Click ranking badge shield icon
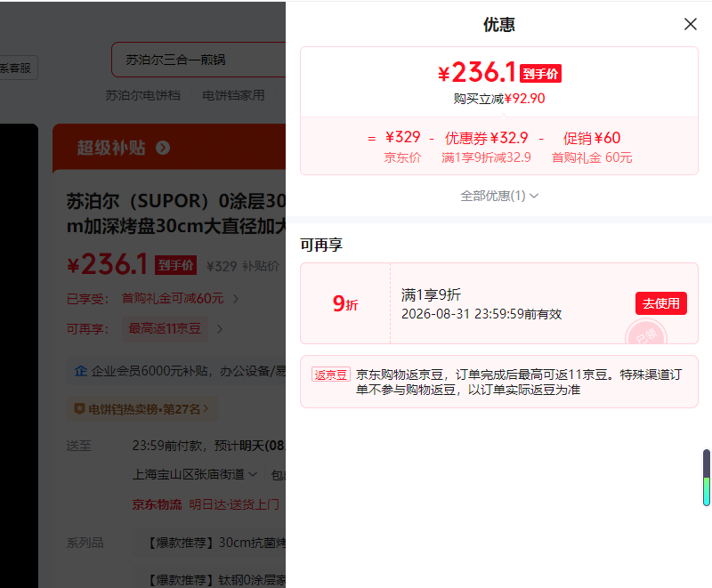 pos(79,409)
